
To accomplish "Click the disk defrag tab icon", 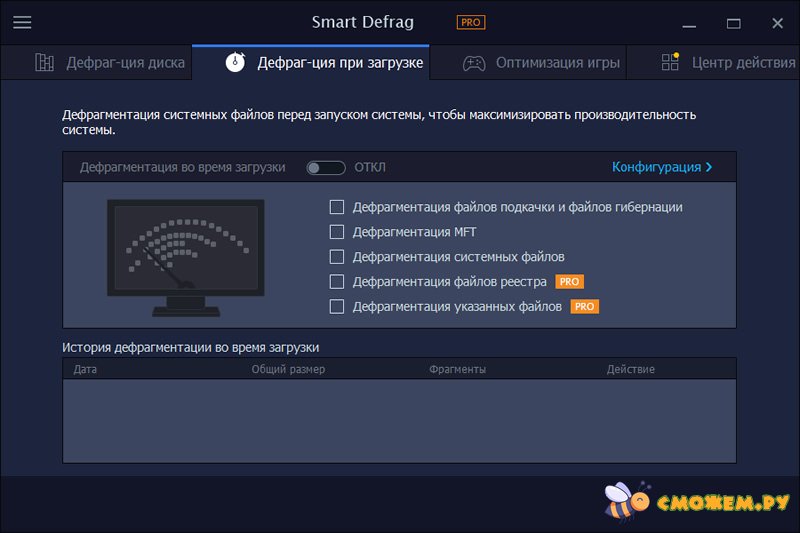I will [x=44, y=63].
